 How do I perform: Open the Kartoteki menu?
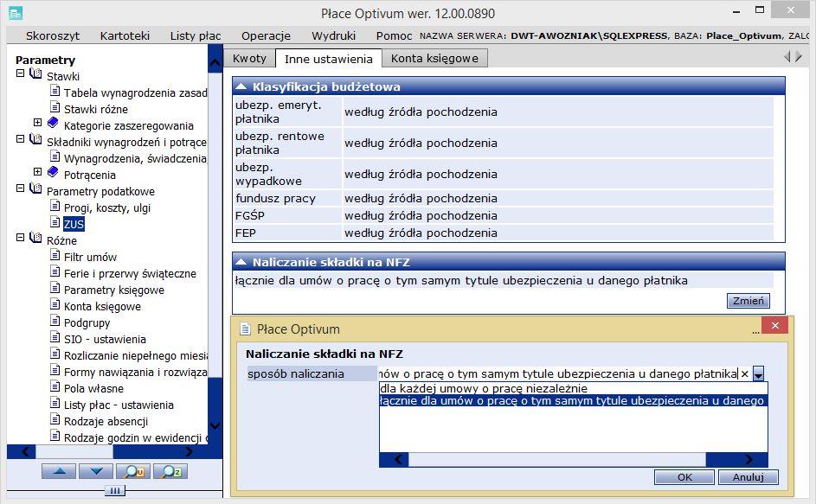125,36
